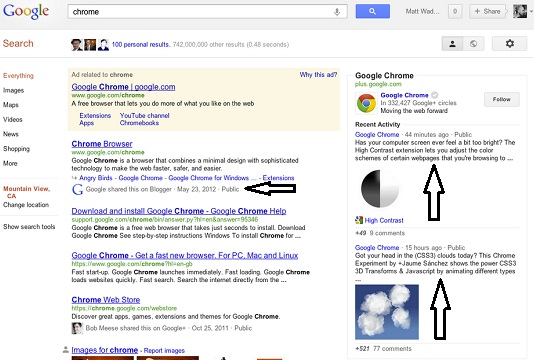The height and width of the screenshot is (360, 534).
Task: Click the third personal results face thumbnail
Action: point(103,45)
